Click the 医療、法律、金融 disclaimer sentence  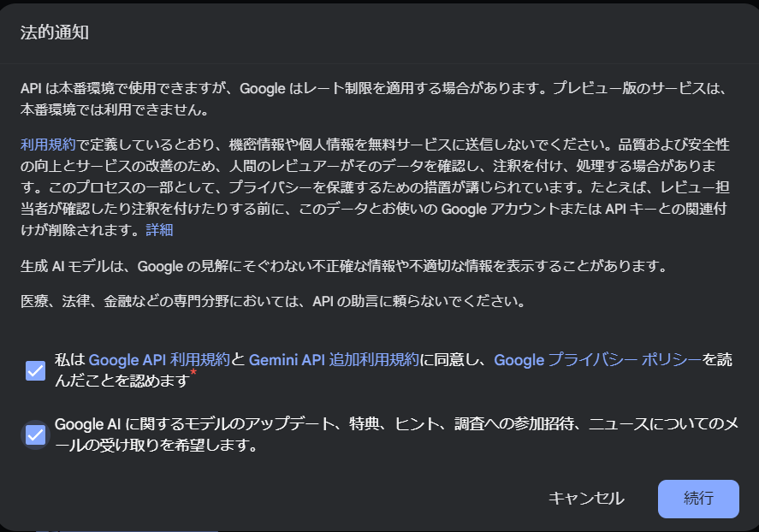pos(274,301)
